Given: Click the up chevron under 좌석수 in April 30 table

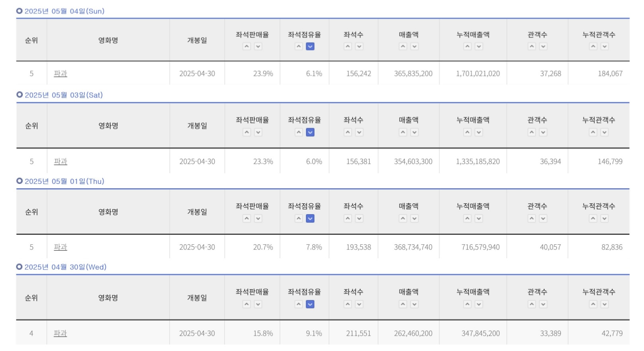Looking at the screenshot, I should [x=347, y=304].
